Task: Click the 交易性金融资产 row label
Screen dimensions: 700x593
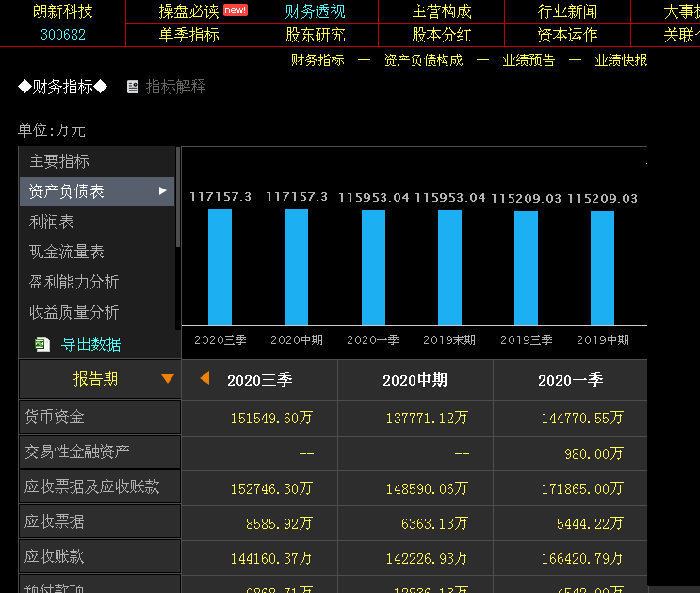Action: [100, 452]
